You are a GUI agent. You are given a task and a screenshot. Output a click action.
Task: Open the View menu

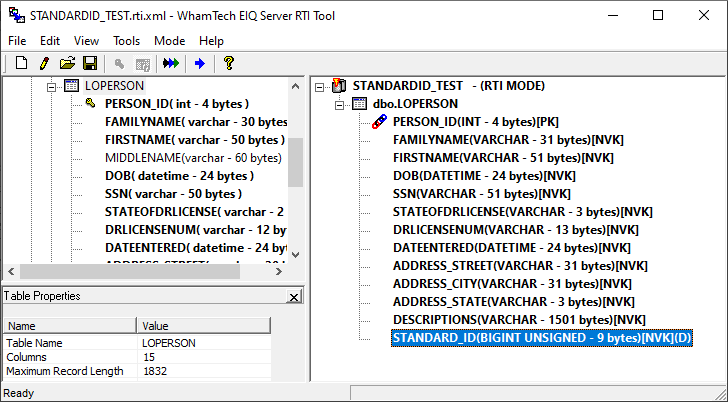click(x=86, y=41)
